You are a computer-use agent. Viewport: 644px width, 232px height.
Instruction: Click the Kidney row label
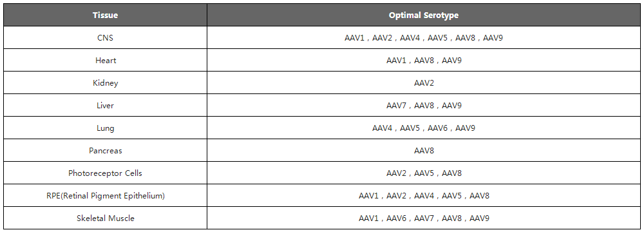click(105, 83)
